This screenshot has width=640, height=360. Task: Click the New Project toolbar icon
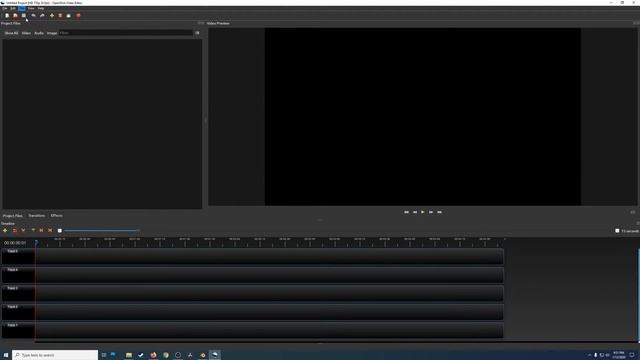click(7, 16)
